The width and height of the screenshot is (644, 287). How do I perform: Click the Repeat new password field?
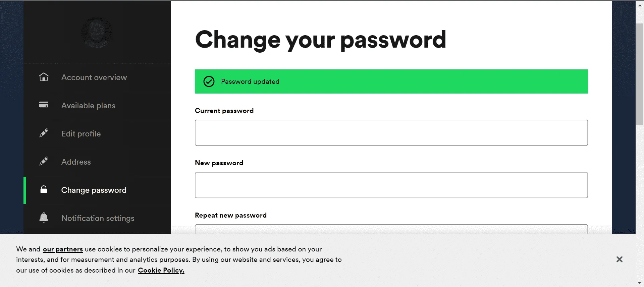coord(391,229)
